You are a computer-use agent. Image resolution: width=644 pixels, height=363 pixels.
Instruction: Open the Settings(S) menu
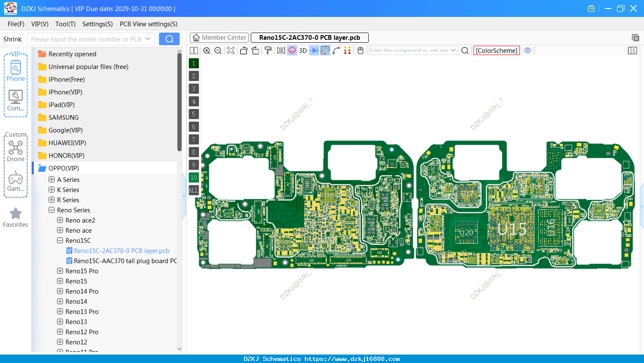(98, 24)
